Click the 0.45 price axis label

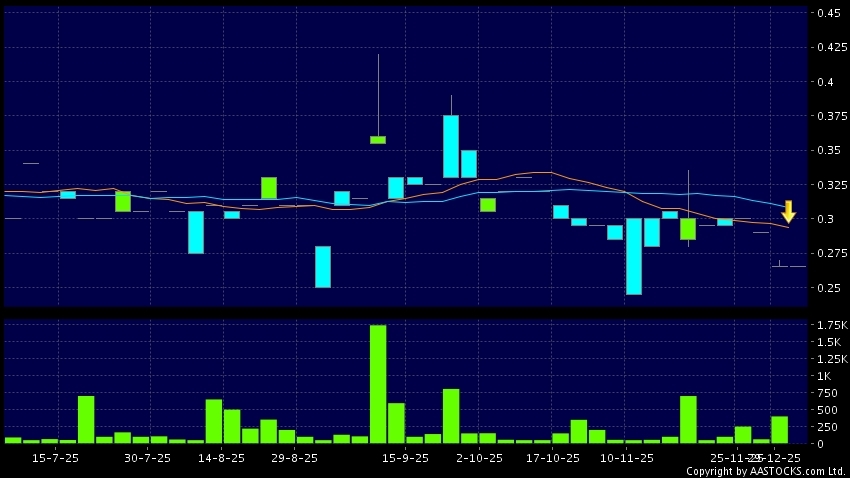[830, 13]
